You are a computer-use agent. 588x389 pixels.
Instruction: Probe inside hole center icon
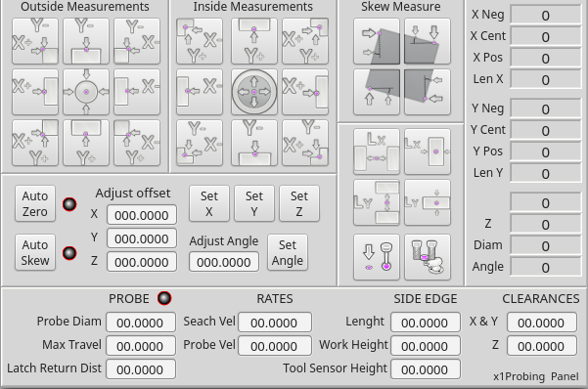click(254, 92)
